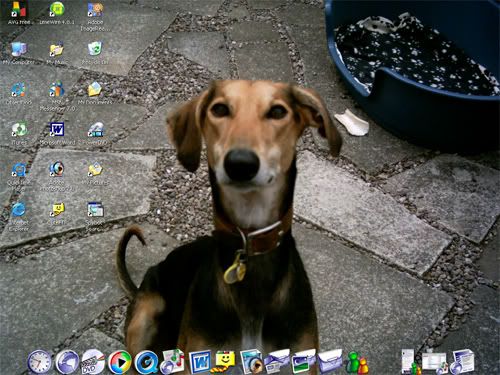Viewport: 500px width, 375px height.
Task: Open the Spybot Search desktop shortcut
Action: [x=95, y=216]
